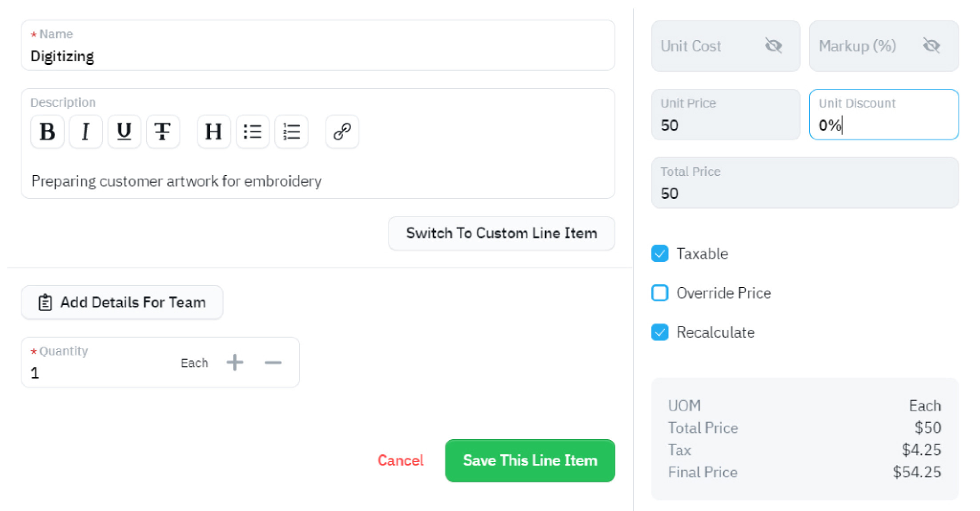Underline the description text
Viewport: 980px width, 511px height.
click(x=124, y=132)
